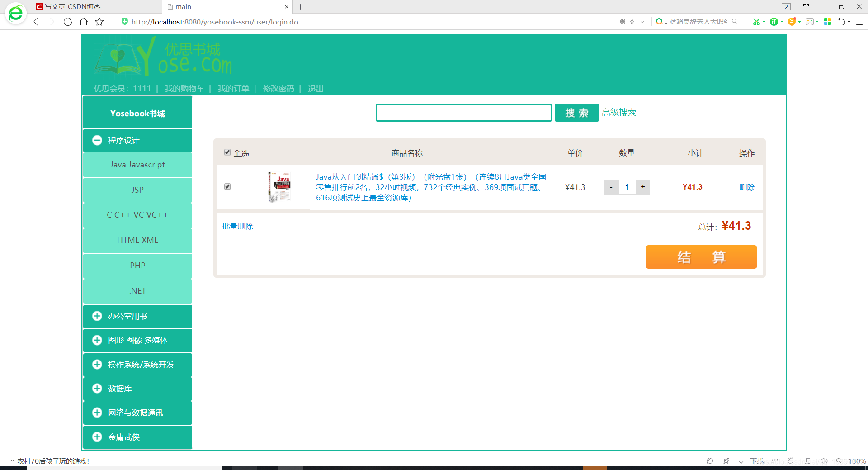Viewport: 868px width, 470px height.
Task: Bookmark this page with star icon
Action: 99,22
